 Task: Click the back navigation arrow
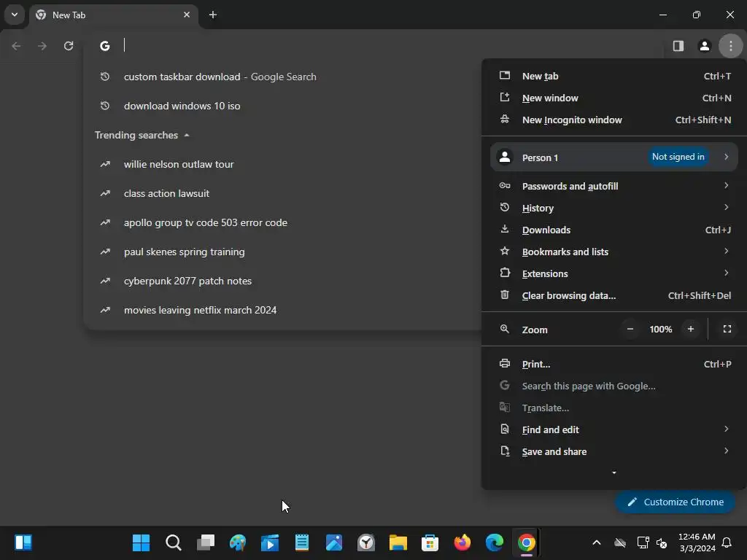pos(16,46)
